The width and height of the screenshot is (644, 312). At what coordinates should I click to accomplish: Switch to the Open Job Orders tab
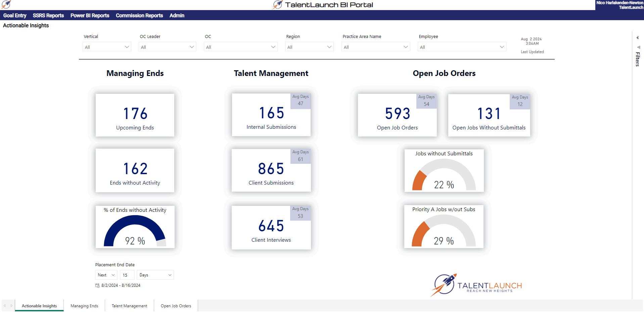[176, 306]
